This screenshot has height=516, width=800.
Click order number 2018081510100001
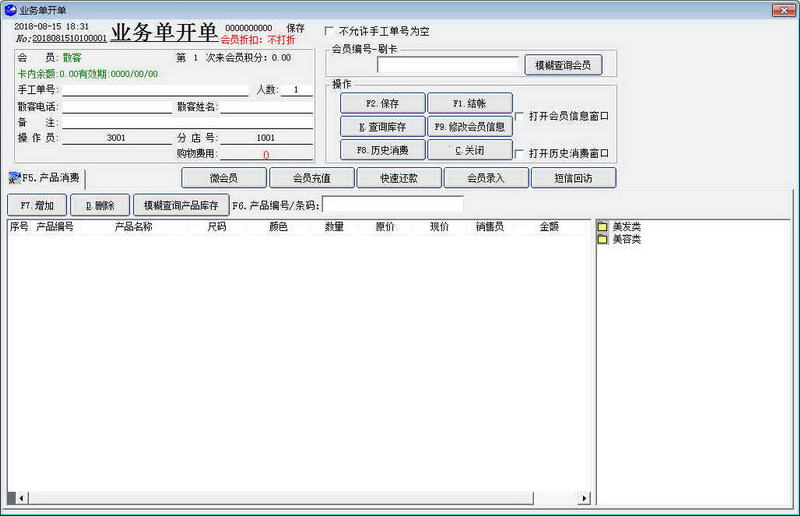point(70,38)
